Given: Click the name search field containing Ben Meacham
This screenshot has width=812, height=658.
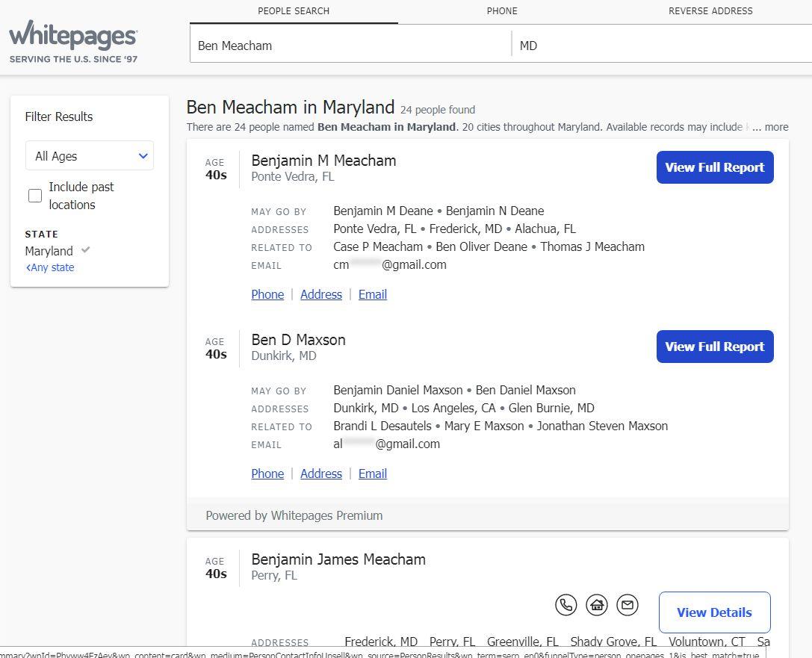Looking at the screenshot, I should coord(350,46).
